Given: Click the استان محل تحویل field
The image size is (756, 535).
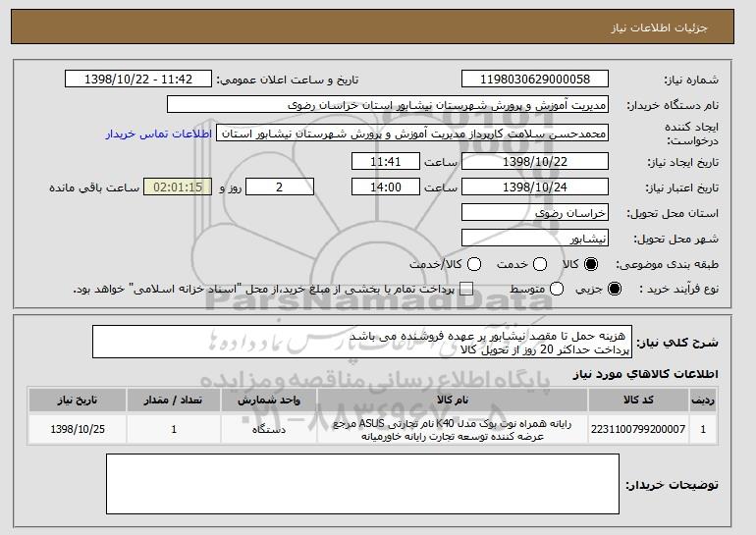Looking at the screenshot, I should pos(535,213).
